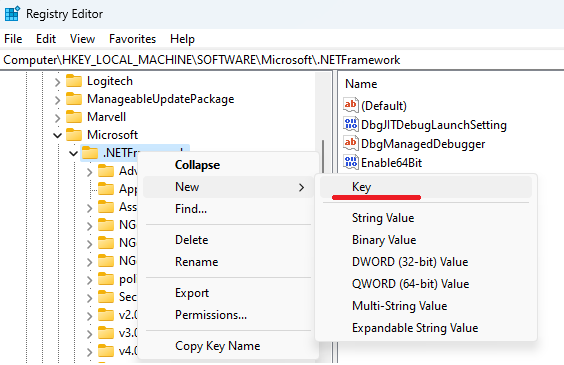The width and height of the screenshot is (564, 365).
Task: Select the Logitech tree label
Action: click(x=110, y=81)
